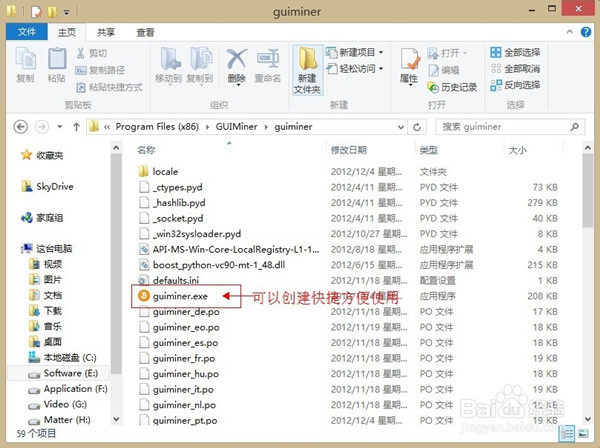The width and height of the screenshot is (600, 448).
Task: Click the Move to (移动到) icon
Action: 169,64
